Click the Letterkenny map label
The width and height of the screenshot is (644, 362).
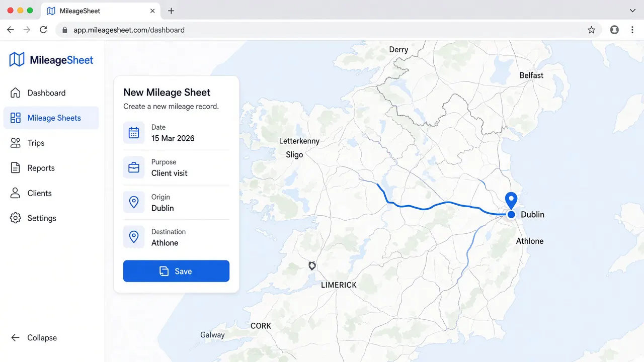click(299, 141)
